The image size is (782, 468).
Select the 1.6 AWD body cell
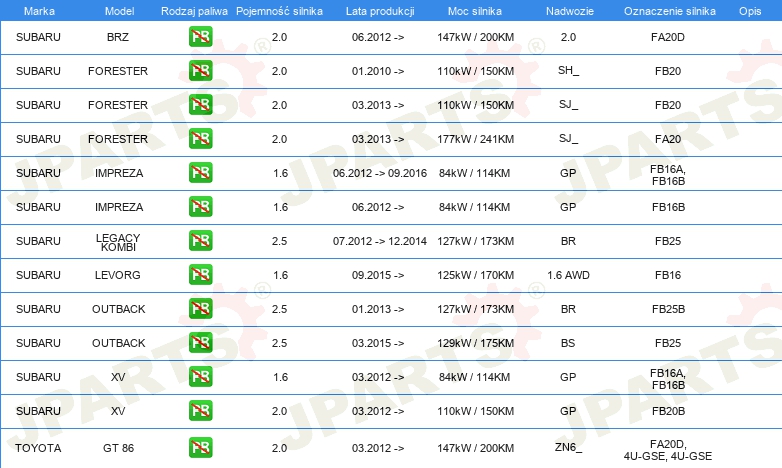(x=568, y=275)
